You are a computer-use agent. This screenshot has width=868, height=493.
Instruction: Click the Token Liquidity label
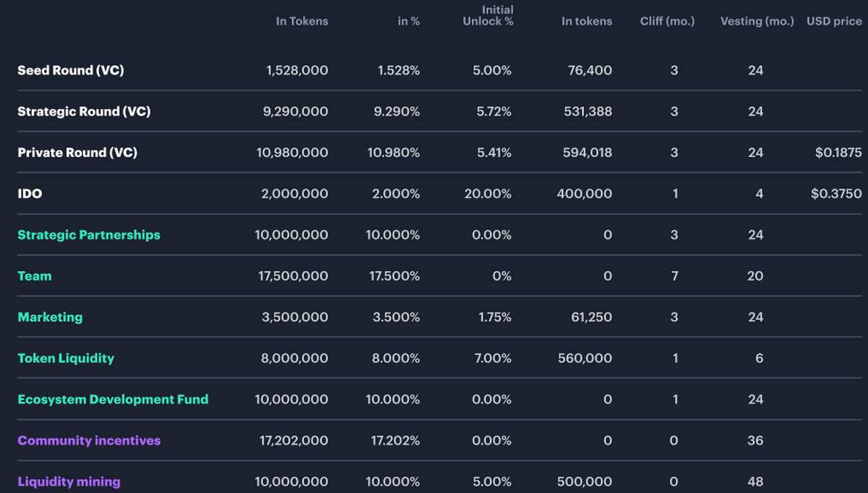point(66,359)
